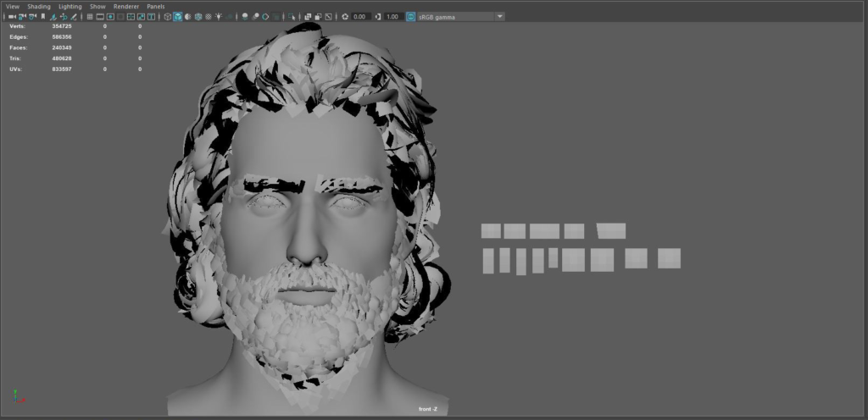The width and height of the screenshot is (868, 420).
Task: Click the gamma value field showing 1.00
Action: click(392, 16)
